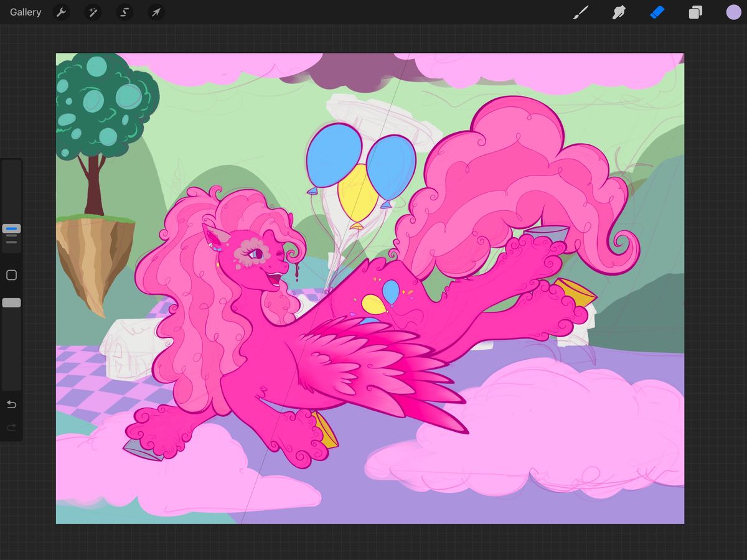Activate the Transform arrow tool

pyautogui.click(x=156, y=12)
